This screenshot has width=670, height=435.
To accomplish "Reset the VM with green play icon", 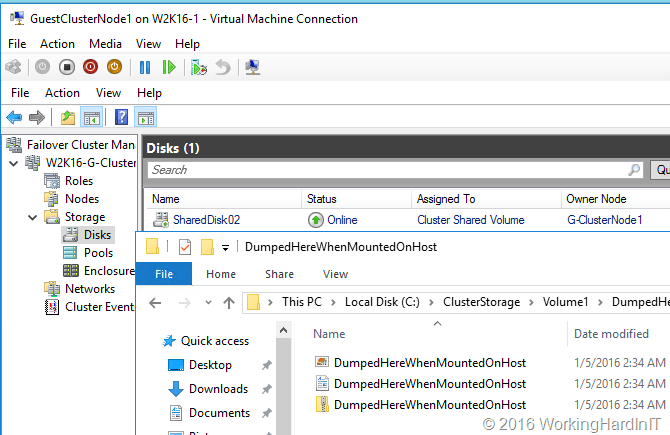I will 169,67.
